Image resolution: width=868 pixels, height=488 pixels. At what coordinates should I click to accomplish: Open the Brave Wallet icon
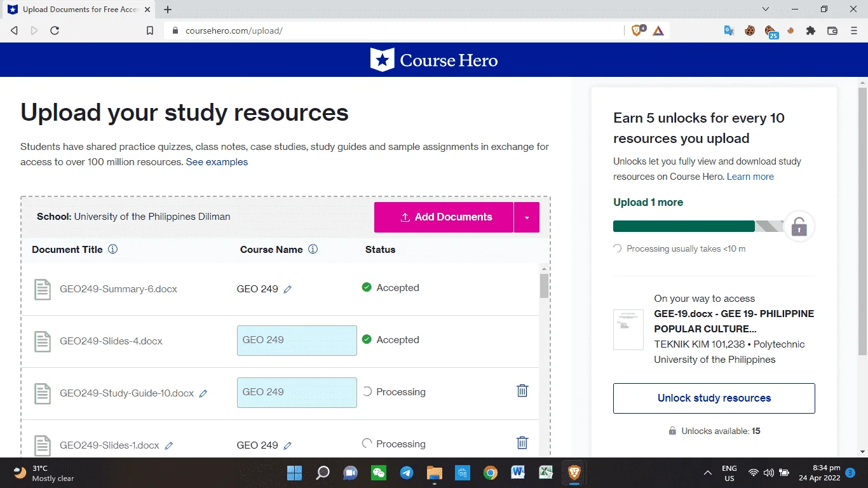pos(832,30)
